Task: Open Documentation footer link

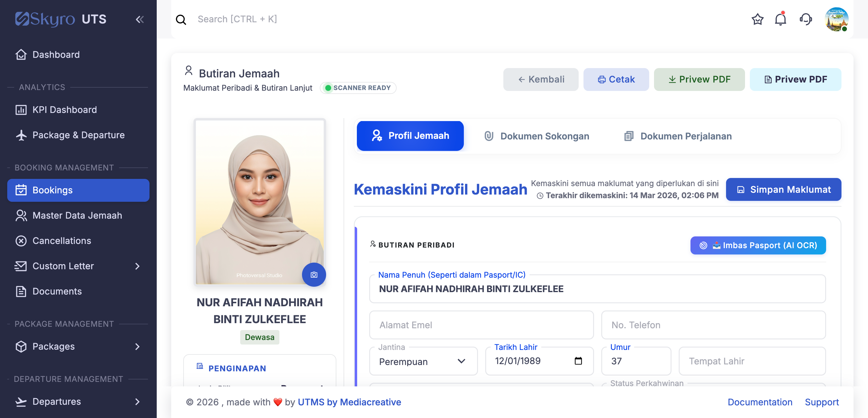Action: click(x=759, y=403)
